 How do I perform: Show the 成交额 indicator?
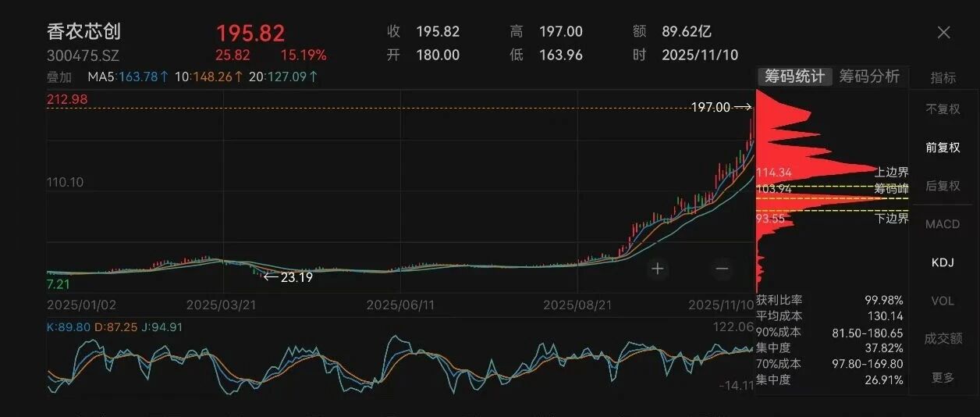coord(943,338)
